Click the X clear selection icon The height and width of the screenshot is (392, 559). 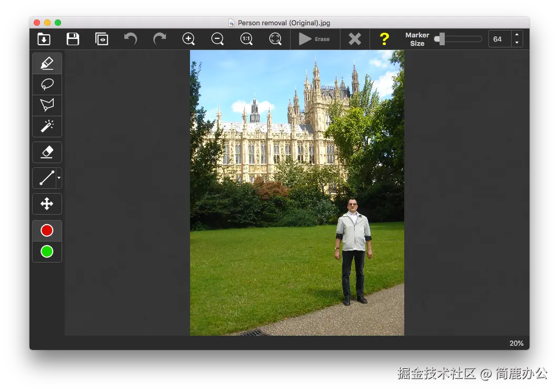pyautogui.click(x=355, y=39)
